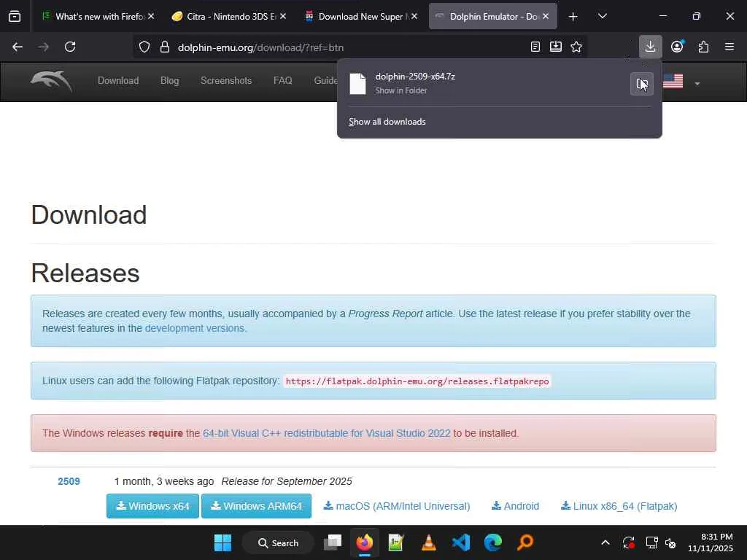This screenshot has width=747, height=560.
Task: Show hidden system tray icons
Action: [x=605, y=542]
